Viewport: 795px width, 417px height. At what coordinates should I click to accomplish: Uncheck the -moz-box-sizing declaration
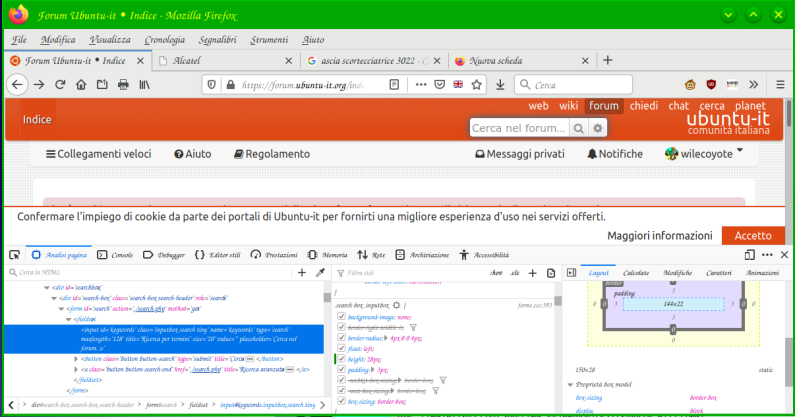pos(341,390)
